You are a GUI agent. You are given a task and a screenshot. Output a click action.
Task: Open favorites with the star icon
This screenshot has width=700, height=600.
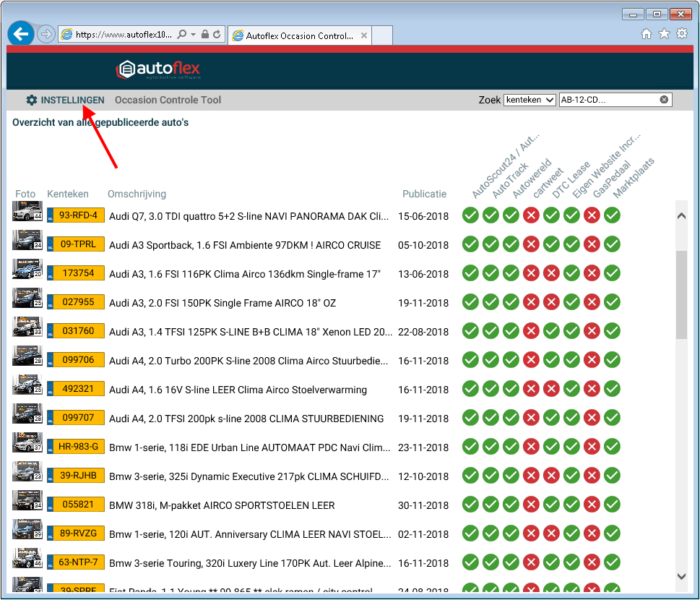(665, 34)
